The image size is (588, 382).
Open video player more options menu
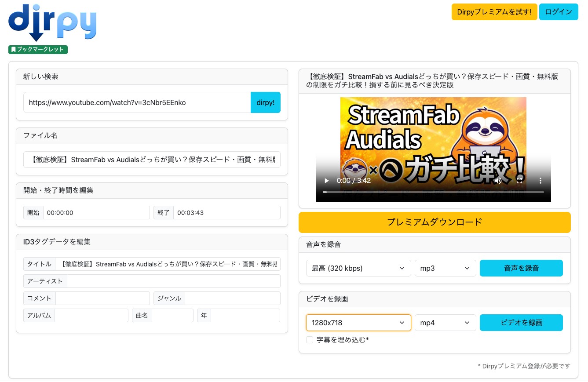pyautogui.click(x=541, y=181)
